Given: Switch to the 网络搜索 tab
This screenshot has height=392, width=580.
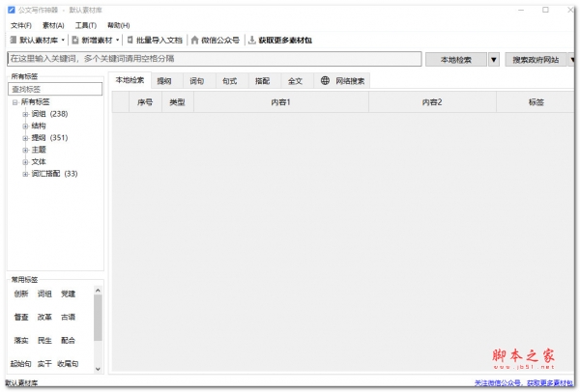Looking at the screenshot, I should pyautogui.click(x=342, y=81).
